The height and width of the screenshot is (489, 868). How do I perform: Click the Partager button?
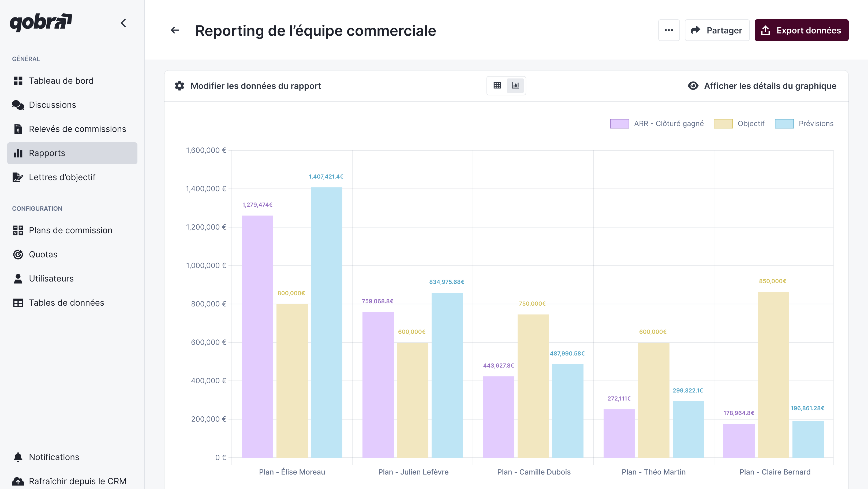coord(717,30)
